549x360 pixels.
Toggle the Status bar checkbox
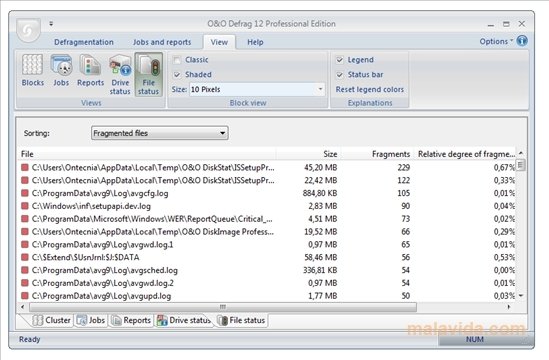(x=339, y=75)
